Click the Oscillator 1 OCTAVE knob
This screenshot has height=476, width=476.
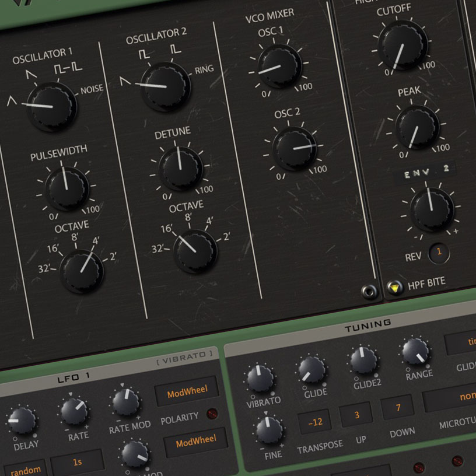[82, 271]
